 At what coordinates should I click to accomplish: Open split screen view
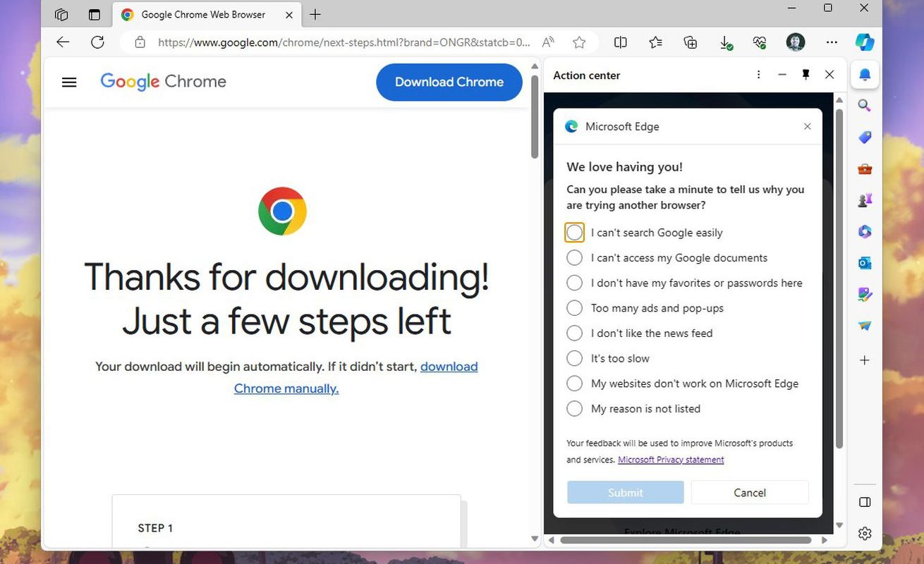coord(621,42)
